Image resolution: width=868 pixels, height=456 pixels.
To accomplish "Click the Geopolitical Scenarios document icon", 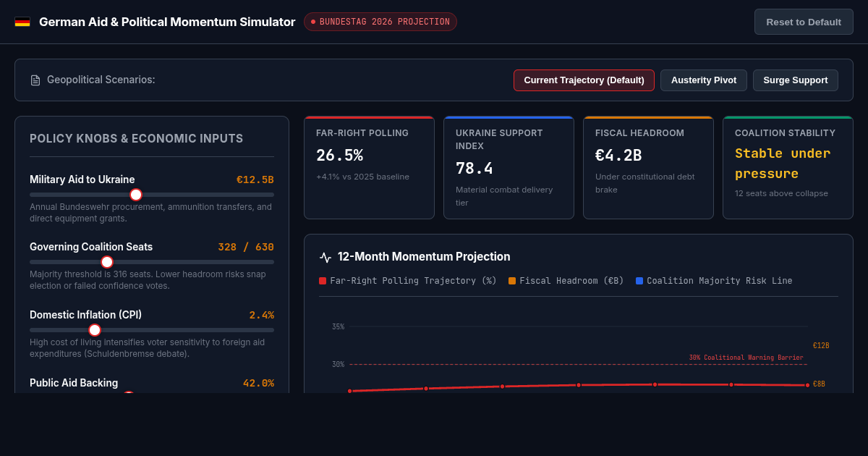I will (x=35, y=80).
